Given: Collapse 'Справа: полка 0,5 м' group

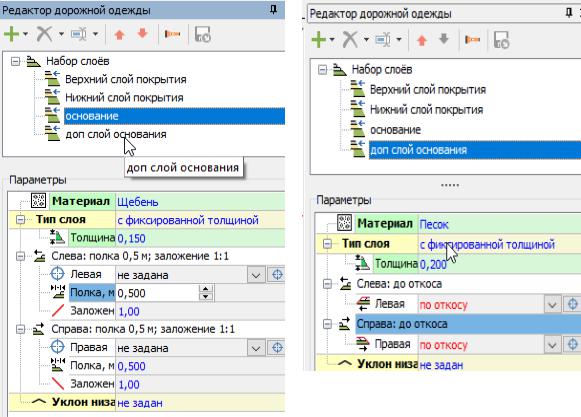Looking at the screenshot, I should point(20,329).
